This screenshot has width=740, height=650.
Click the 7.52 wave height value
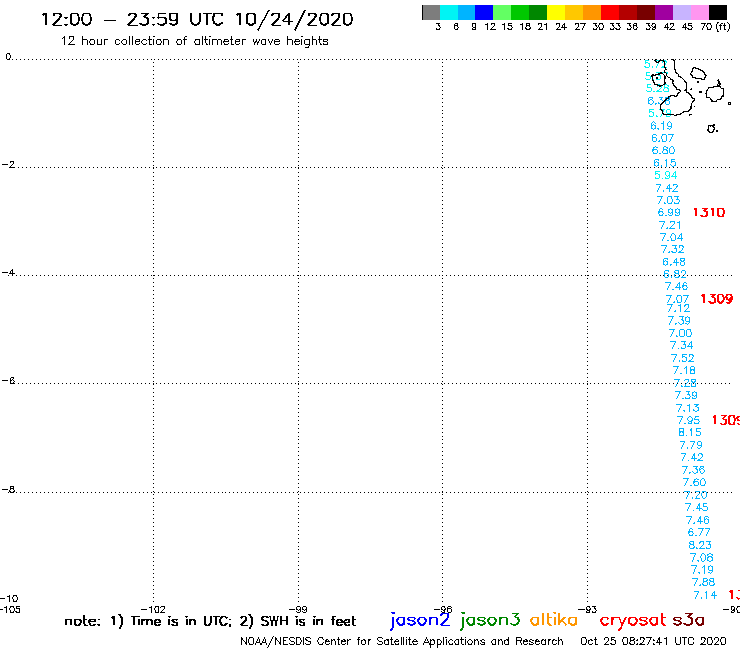(x=682, y=358)
